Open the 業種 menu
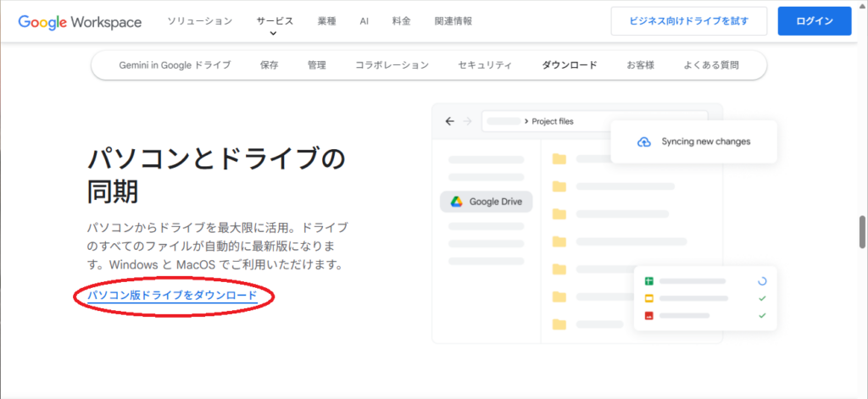Image resolution: width=868 pixels, height=399 pixels. [x=326, y=21]
